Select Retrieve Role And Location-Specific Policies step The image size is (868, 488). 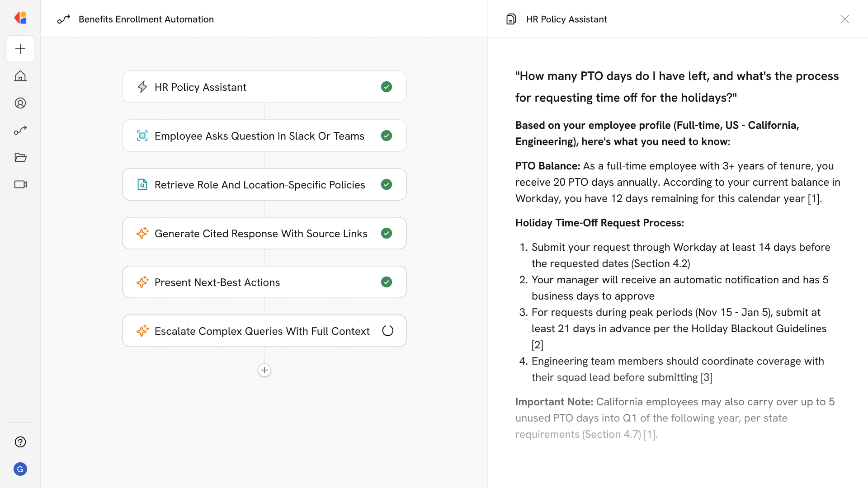click(x=264, y=184)
